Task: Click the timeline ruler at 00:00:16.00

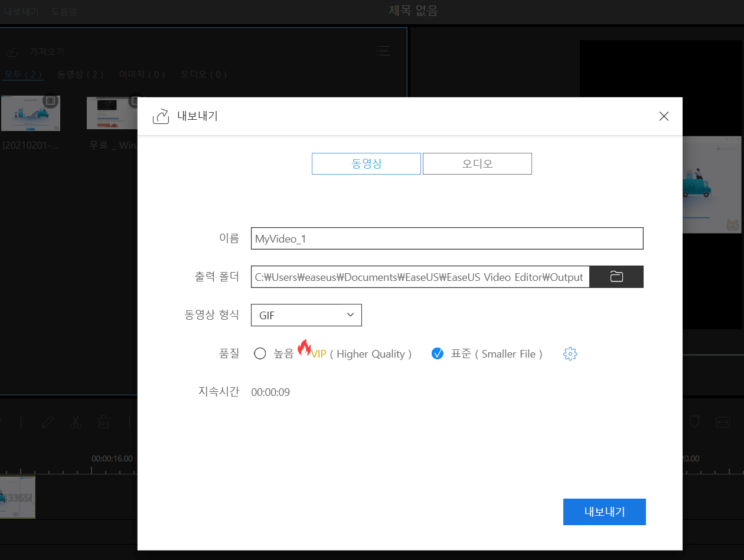Action: click(x=111, y=458)
